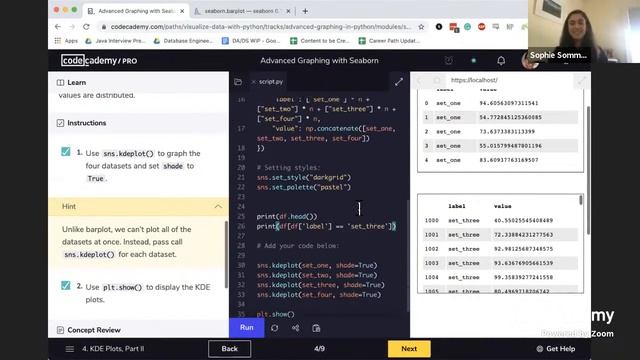Click code line sns.set_palette("pastel")
640x360 pixels.
pyautogui.click(x=304, y=187)
